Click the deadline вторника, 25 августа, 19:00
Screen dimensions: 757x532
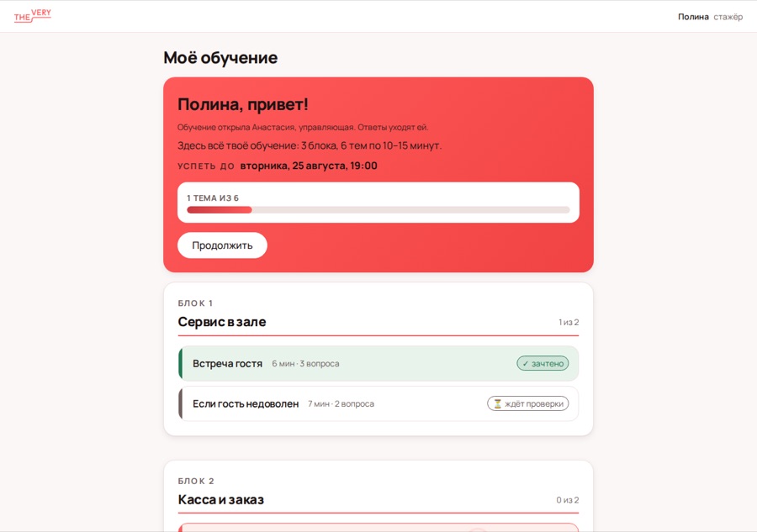pyautogui.click(x=309, y=166)
